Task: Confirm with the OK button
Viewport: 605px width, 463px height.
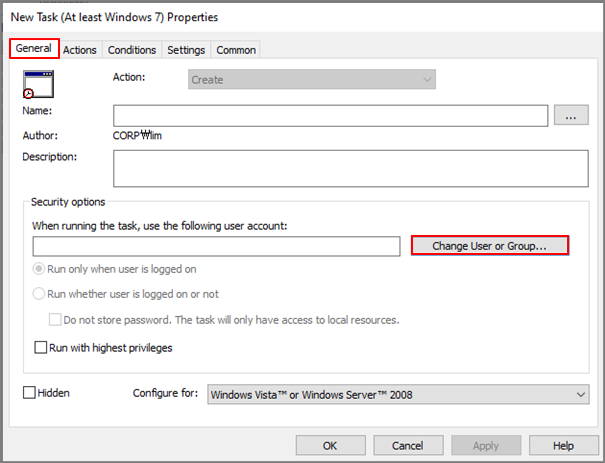Action: 331,446
